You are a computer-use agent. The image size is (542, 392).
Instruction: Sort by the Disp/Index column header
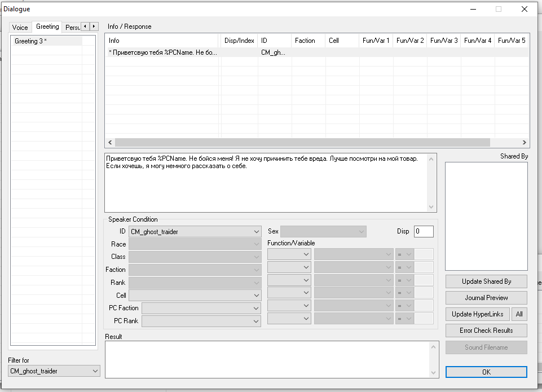[x=239, y=41]
